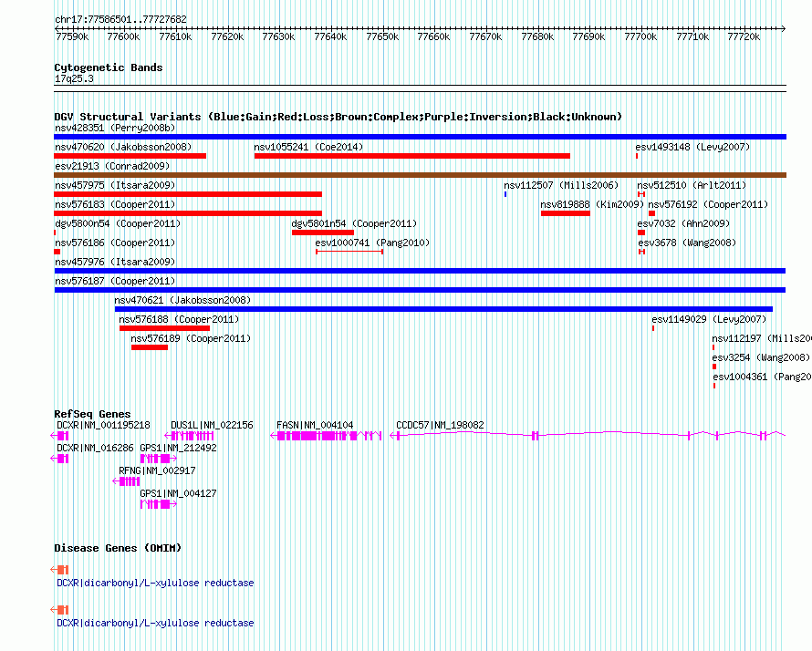Click the 77700k ruler position label
The width and height of the screenshot is (812, 651).
click(640, 36)
